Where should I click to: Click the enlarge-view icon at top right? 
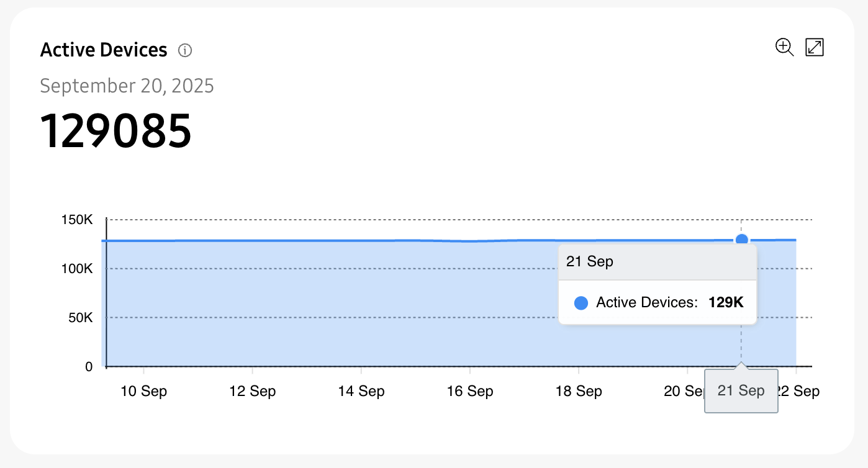(x=814, y=47)
